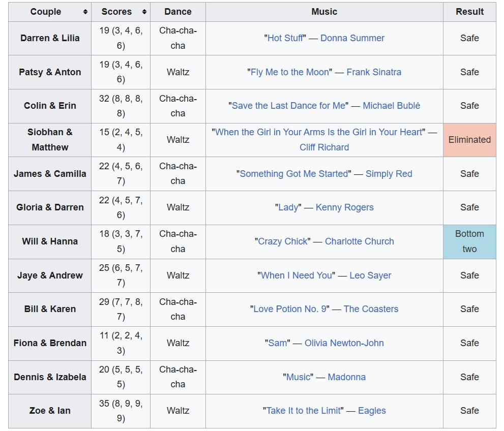Open the Madonna artist link
Image resolution: width=504 pixels, height=431 pixels.
click(x=347, y=377)
